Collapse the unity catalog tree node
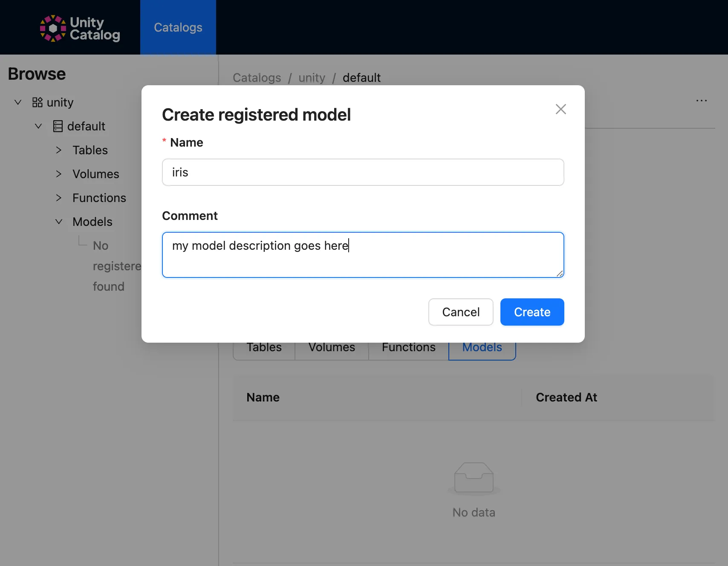The image size is (728, 566). tap(18, 102)
